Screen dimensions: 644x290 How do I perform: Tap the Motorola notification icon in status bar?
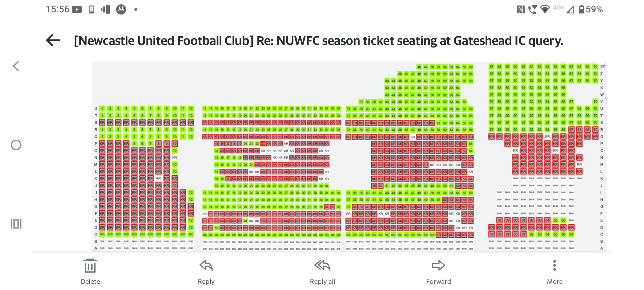121,9
